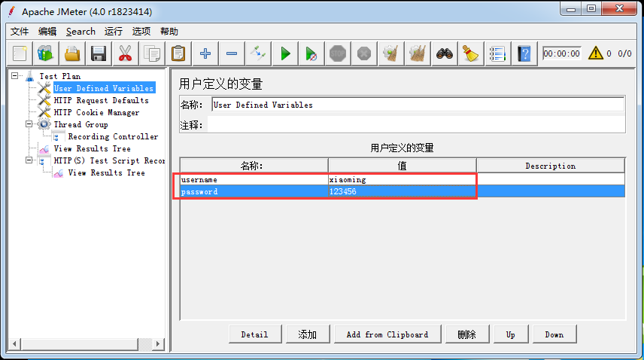This screenshot has height=360, width=644.
Task: Click the 名称 name field containing User Defined Variables
Action: tap(418, 105)
